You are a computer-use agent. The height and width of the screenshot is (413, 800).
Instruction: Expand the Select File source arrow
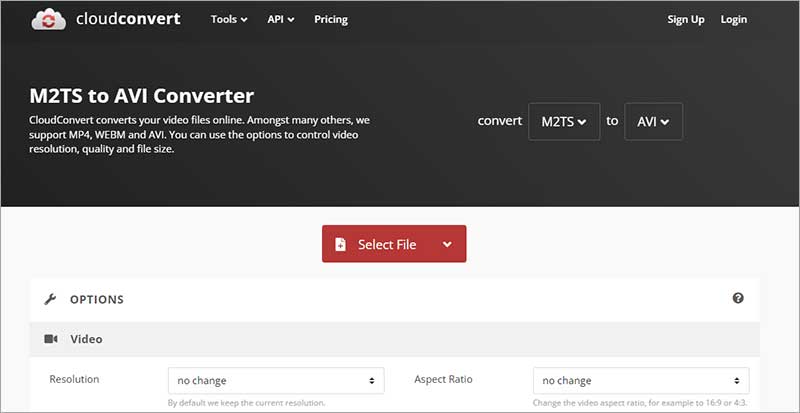coord(447,245)
